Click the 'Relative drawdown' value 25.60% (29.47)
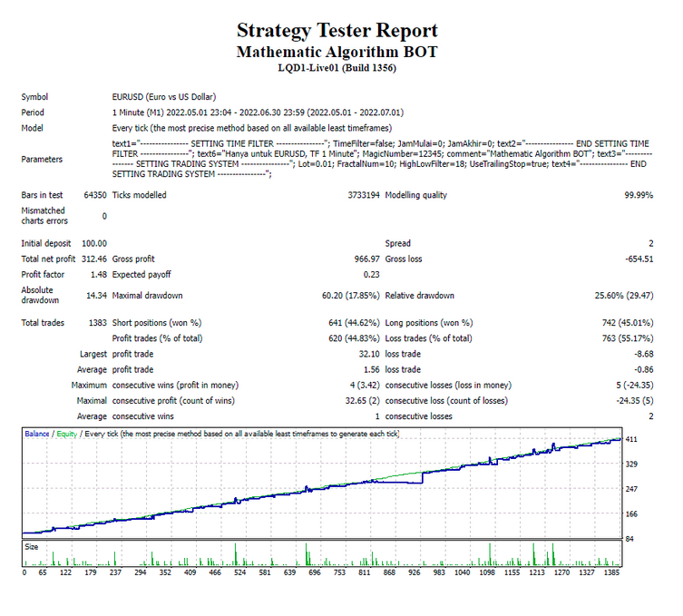683x616 pixels. [x=624, y=296]
